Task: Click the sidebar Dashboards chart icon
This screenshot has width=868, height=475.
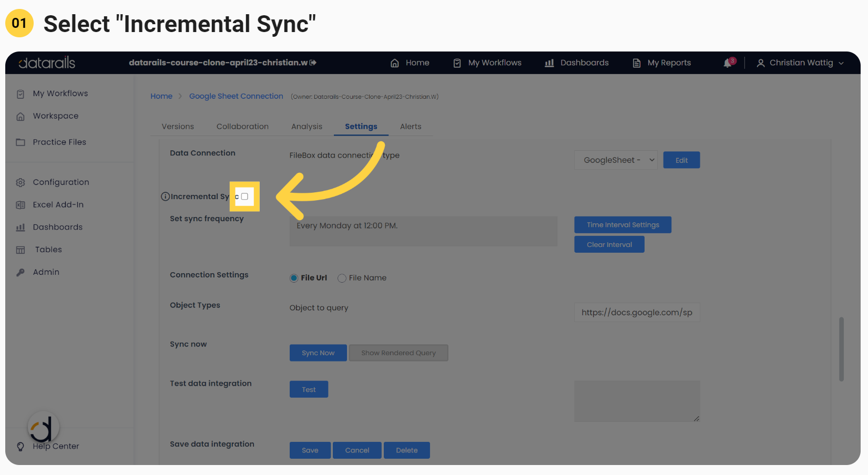Action: point(21,228)
